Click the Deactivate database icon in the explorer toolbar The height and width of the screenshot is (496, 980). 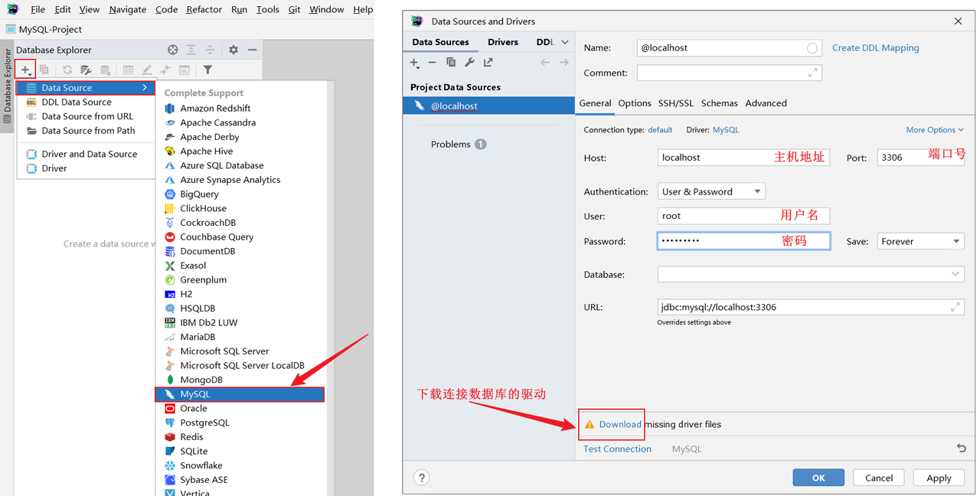105,70
